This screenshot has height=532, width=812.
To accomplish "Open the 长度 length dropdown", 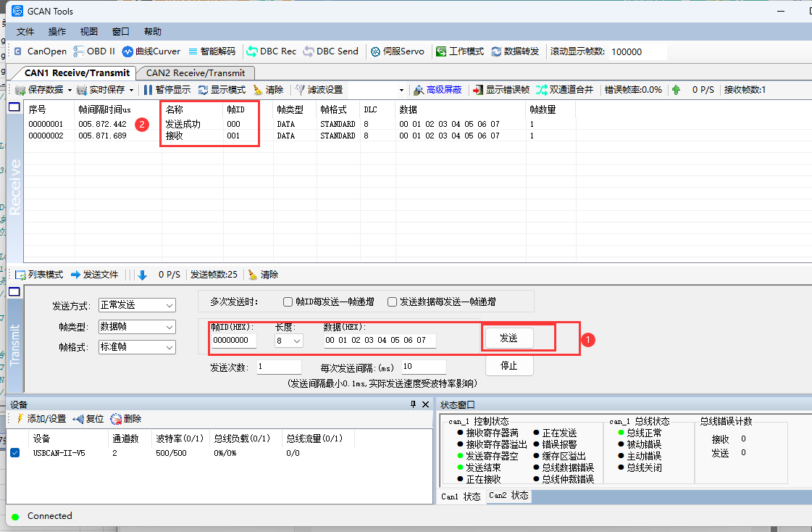I will click(289, 341).
